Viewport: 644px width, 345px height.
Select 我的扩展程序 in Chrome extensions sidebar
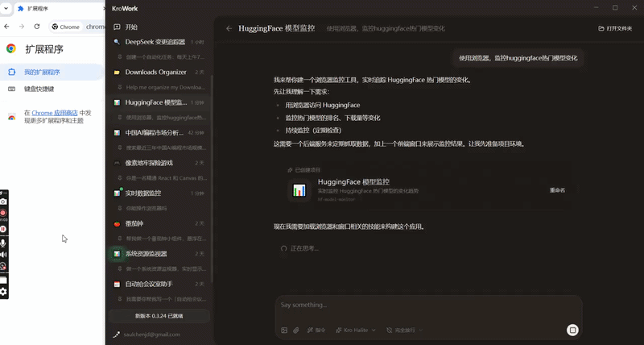click(52, 72)
